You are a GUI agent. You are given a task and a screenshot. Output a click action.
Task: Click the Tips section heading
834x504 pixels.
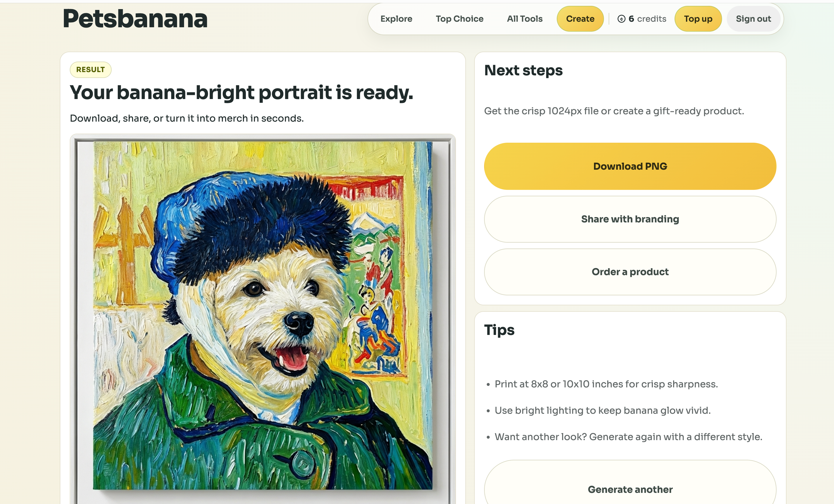pos(499,330)
